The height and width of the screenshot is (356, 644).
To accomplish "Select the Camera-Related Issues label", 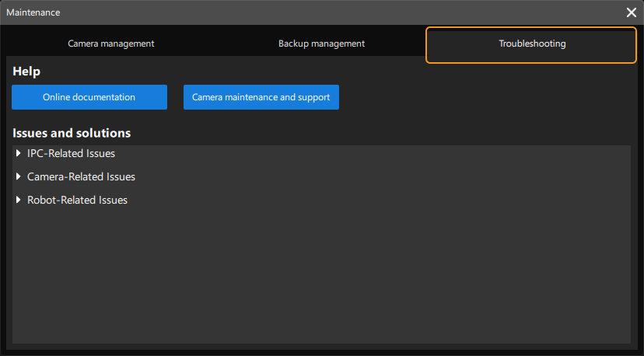I will click(x=81, y=177).
